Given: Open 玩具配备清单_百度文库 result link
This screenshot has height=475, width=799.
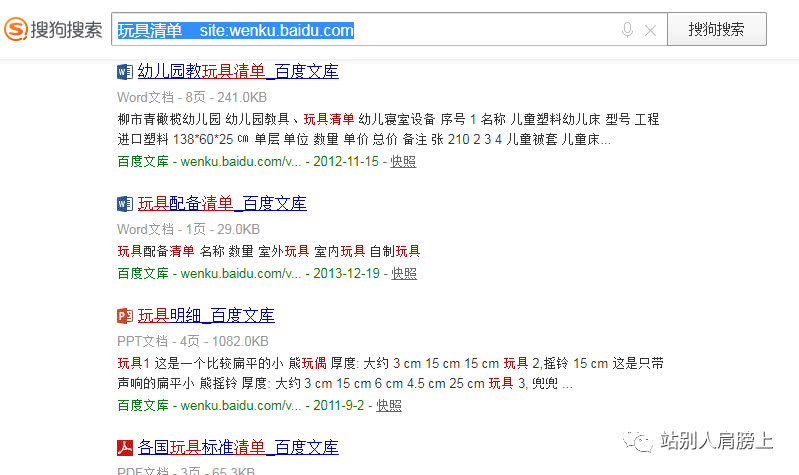Looking at the screenshot, I should point(222,203).
